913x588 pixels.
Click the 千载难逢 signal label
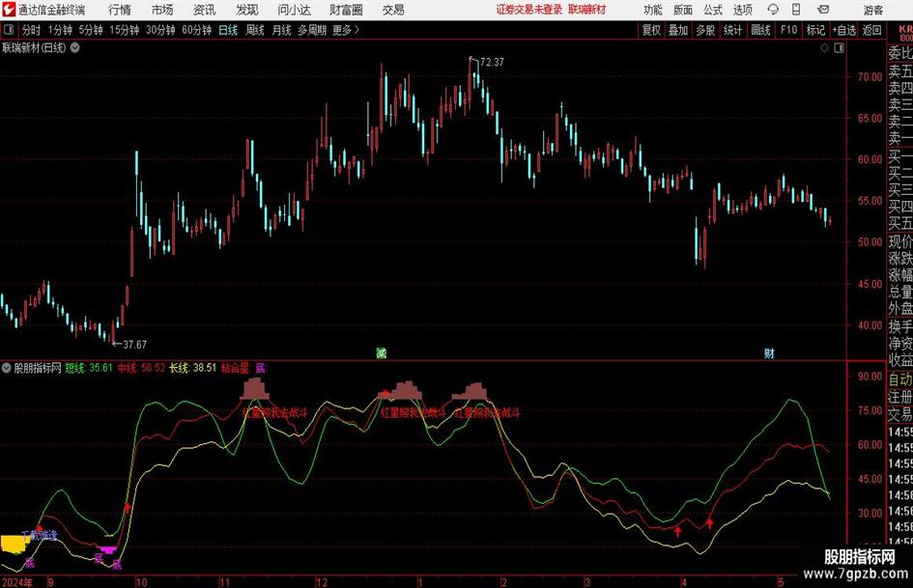(39, 535)
